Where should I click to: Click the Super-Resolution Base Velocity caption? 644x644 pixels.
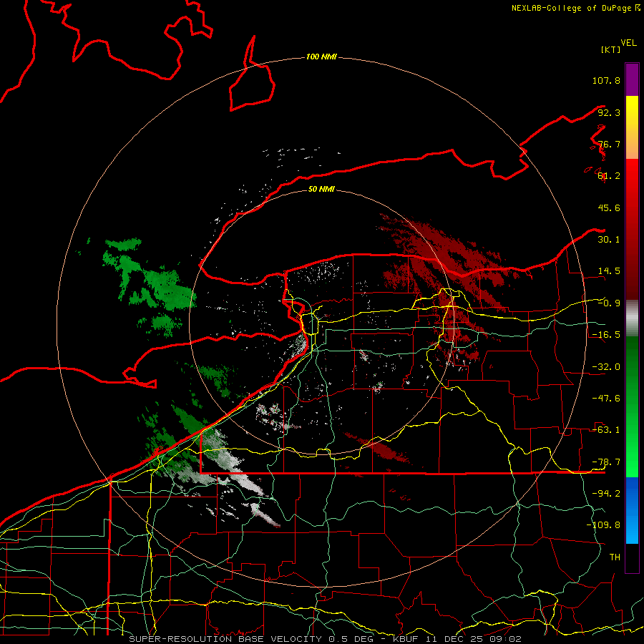point(325,639)
